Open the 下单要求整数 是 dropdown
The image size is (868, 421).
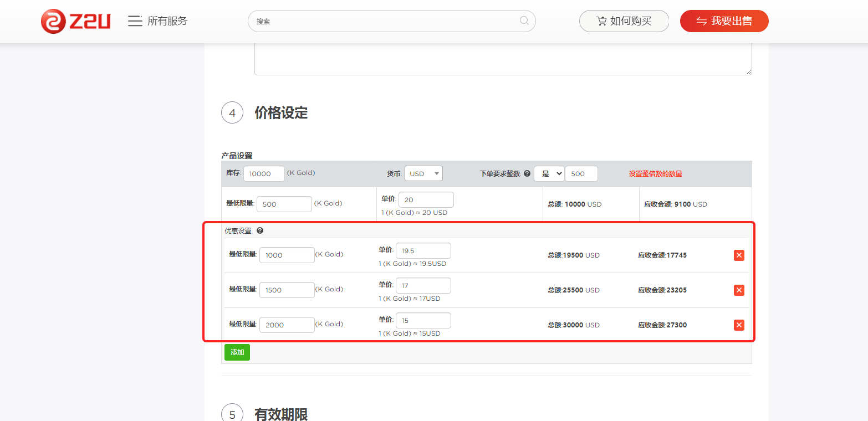click(549, 173)
